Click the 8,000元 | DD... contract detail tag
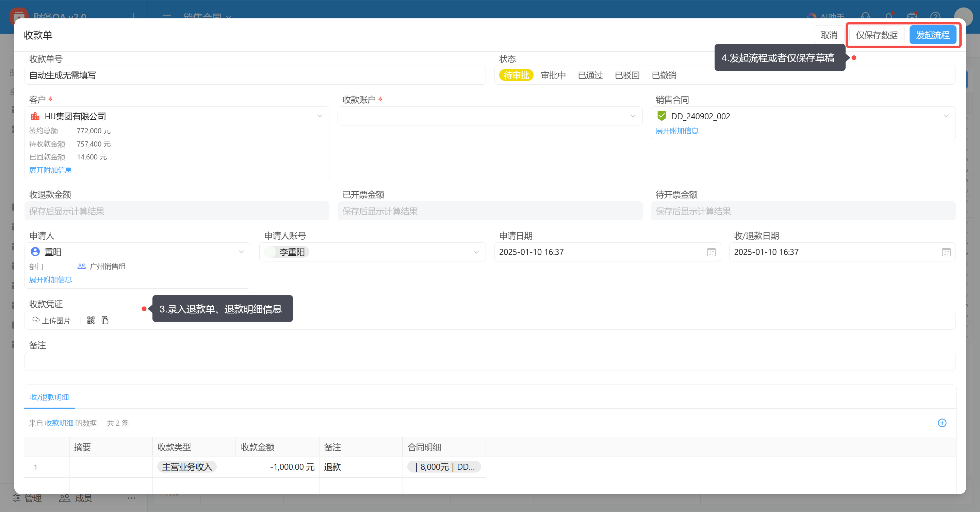The image size is (980, 512). point(444,467)
